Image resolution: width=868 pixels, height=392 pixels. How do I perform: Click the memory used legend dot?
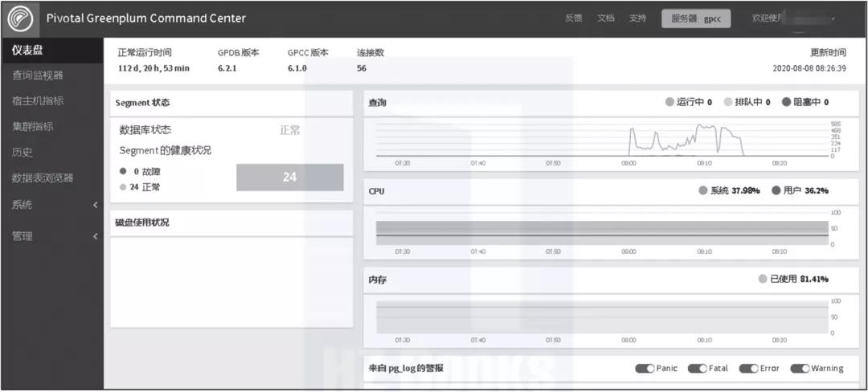tap(763, 279)
